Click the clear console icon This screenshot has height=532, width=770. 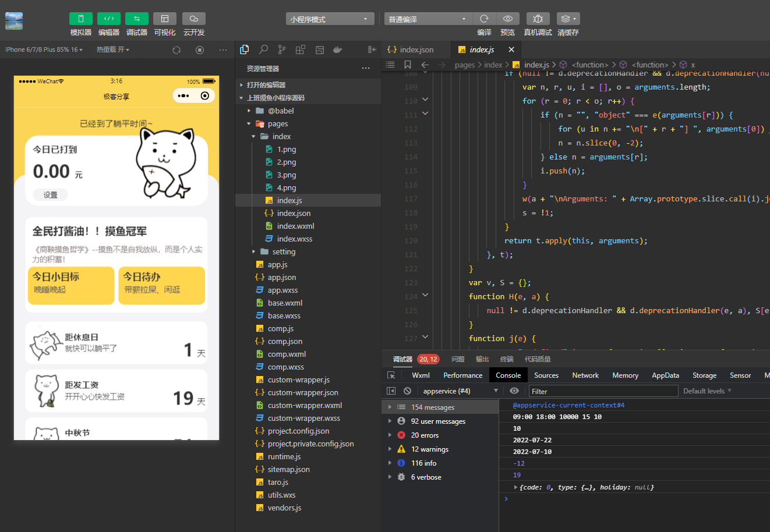pos(407,391)
